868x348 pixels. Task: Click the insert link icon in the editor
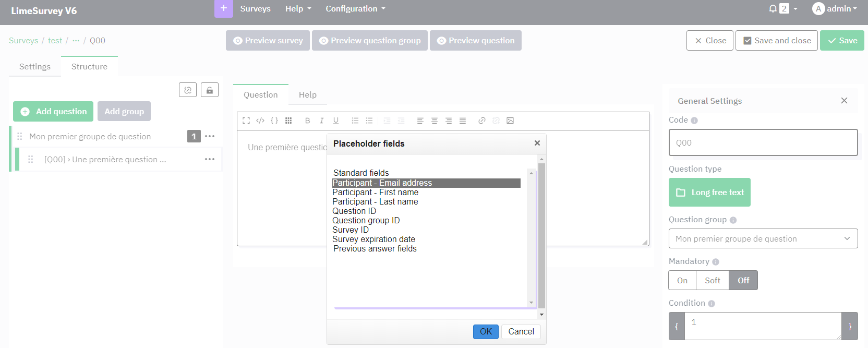click(x=482, y=121)
